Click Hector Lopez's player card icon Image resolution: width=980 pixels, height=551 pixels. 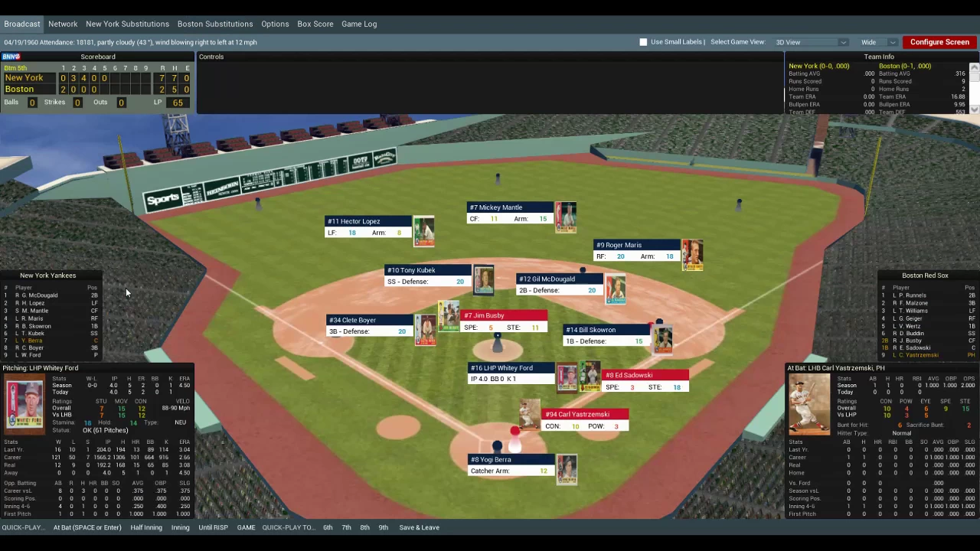pyautogui.click(x=423, y=232)
